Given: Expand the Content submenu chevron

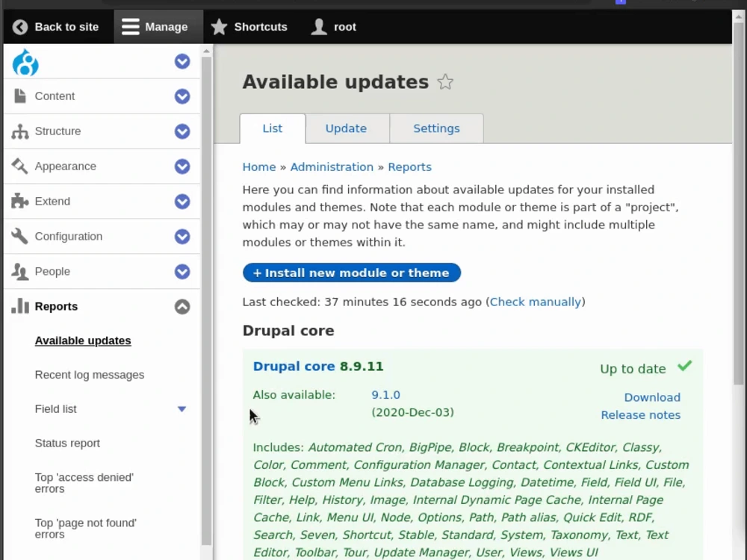Looking at the screenshot, I should tap(182, 96).
